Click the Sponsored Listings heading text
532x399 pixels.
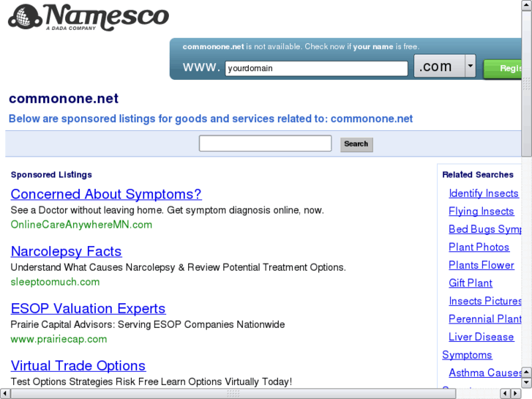click(x=51, y=174)
